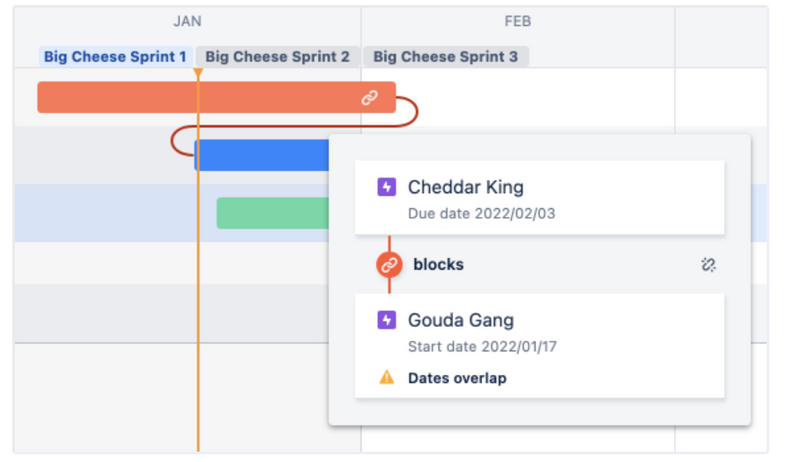Select the Big Cheese Sprint 2 label
Viewport: 800px width, 462px height.
point(277,57)
